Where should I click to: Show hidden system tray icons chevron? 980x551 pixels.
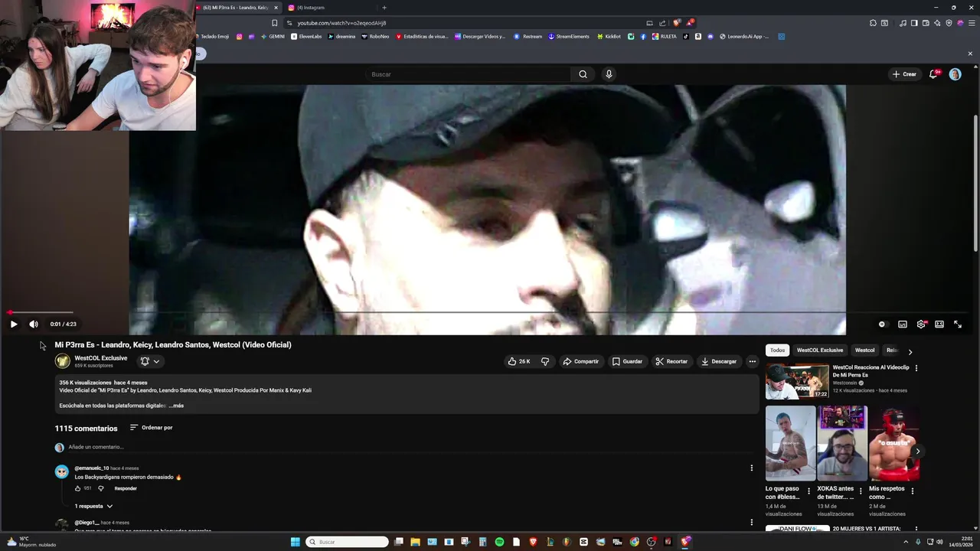[x=906, y=542]
